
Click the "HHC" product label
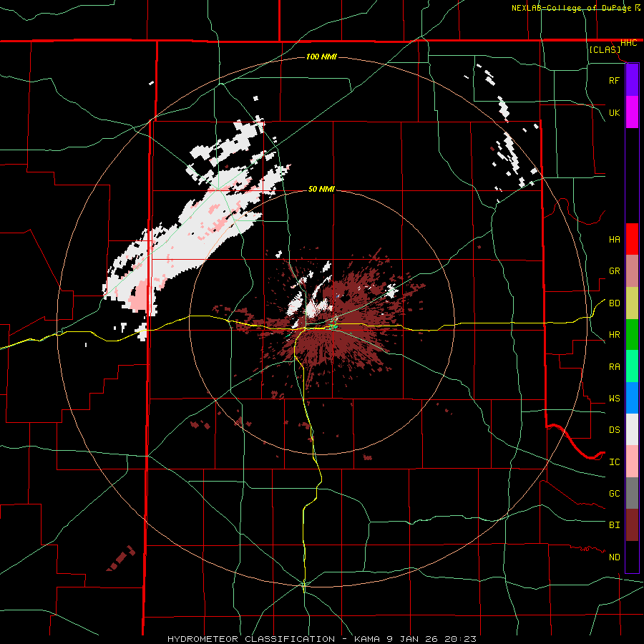pos(629,43)
